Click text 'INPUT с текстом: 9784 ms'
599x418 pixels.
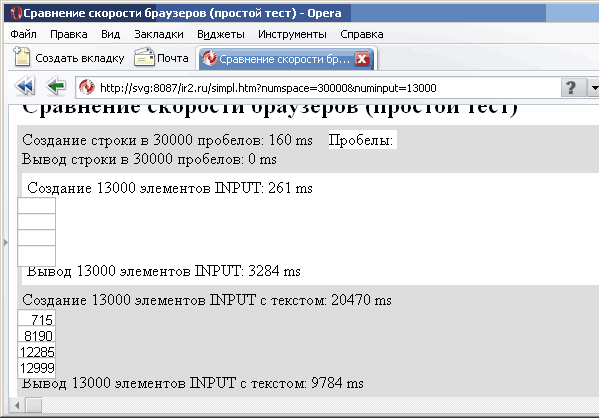[x=277, y=383]
